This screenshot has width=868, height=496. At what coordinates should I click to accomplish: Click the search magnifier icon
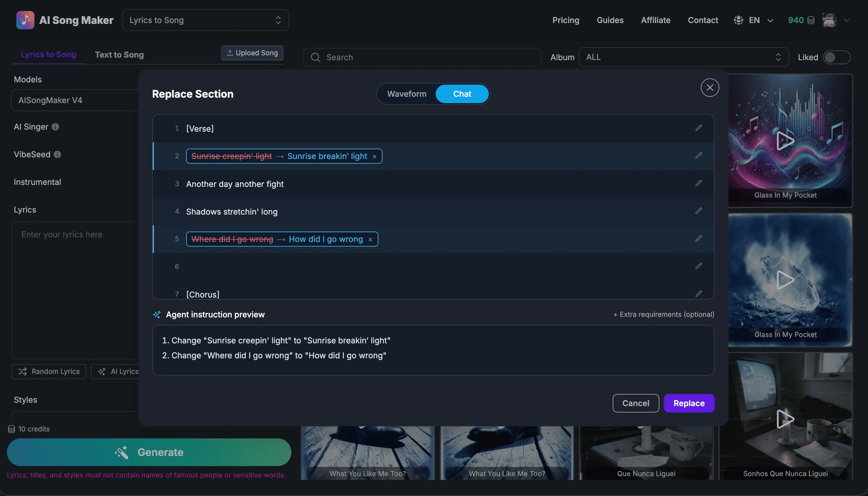pyautogui.click(x=315, y=57)
